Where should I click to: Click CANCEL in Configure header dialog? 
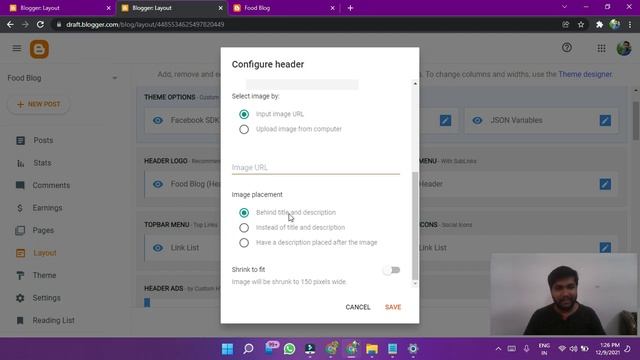click(358, 307)
